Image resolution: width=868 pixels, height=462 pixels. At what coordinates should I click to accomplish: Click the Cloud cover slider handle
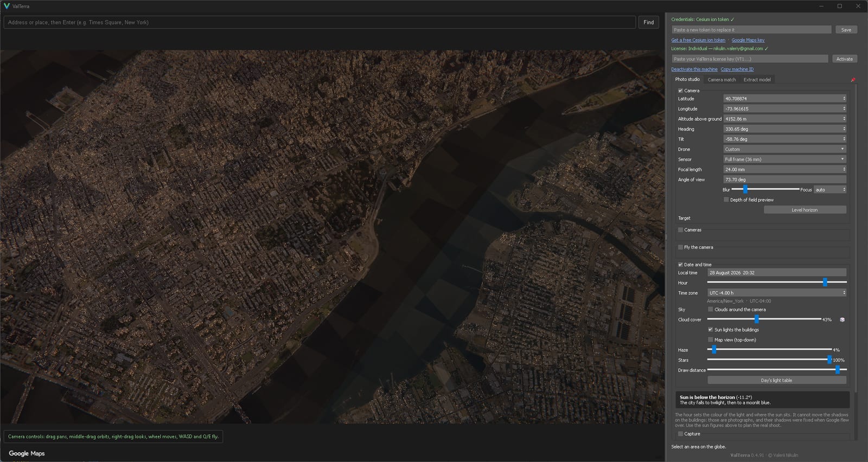[x=756, y=319]
